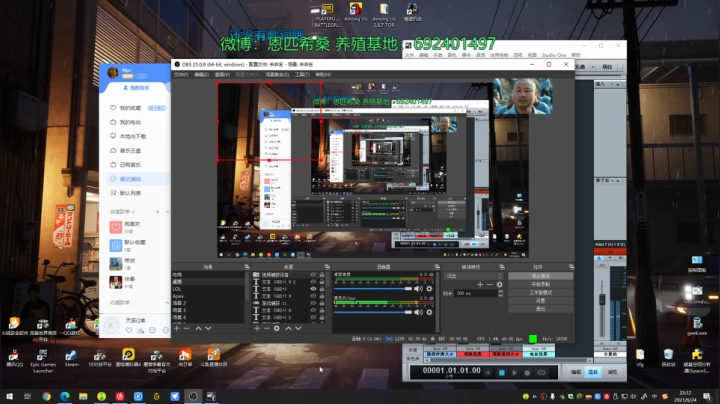Image resolution: width=720 pixels, height=404 pixels.
Task: Open 桌面音频 mixer settings gear
Action: point(429,289)
